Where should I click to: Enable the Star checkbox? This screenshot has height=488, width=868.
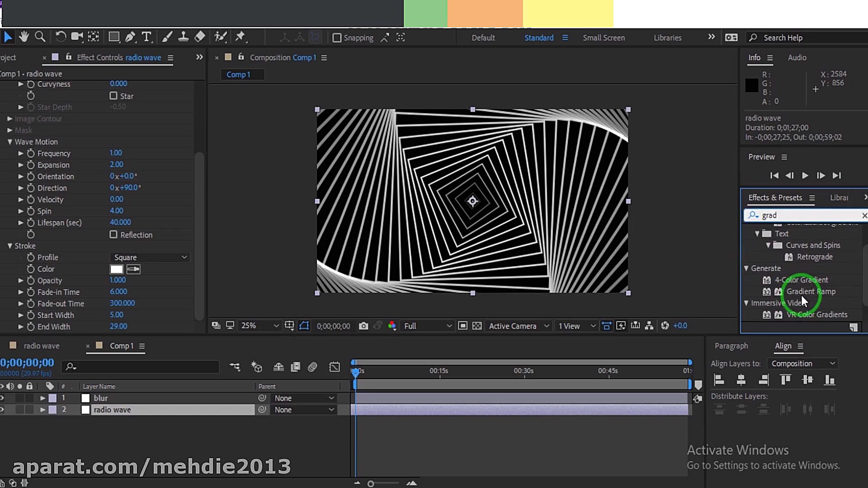click(x=113, y=96)
